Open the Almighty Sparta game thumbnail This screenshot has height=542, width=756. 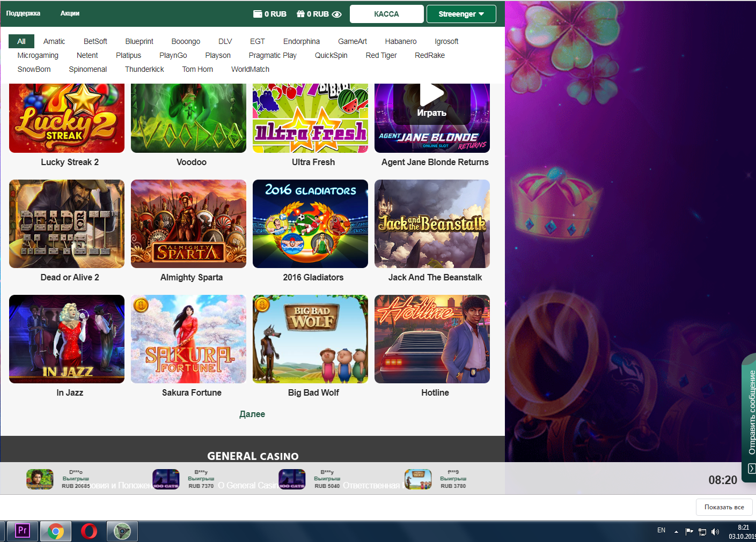[x=188, y=224]
